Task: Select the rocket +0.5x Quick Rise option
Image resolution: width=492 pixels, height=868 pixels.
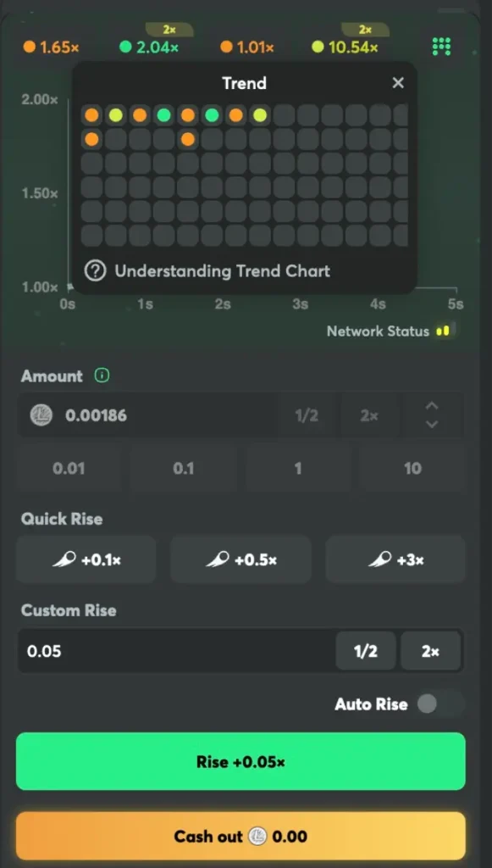Action: coord(240,559)
